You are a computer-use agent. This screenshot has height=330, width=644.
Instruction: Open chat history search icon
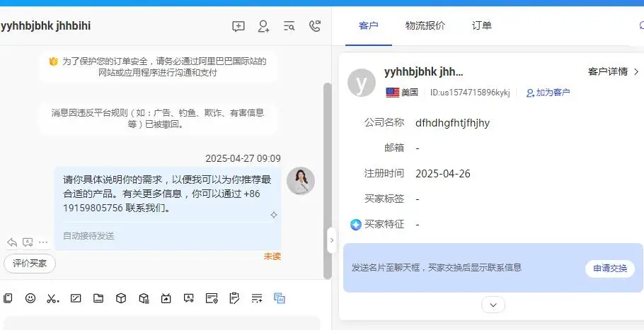[x=289, y=26]
